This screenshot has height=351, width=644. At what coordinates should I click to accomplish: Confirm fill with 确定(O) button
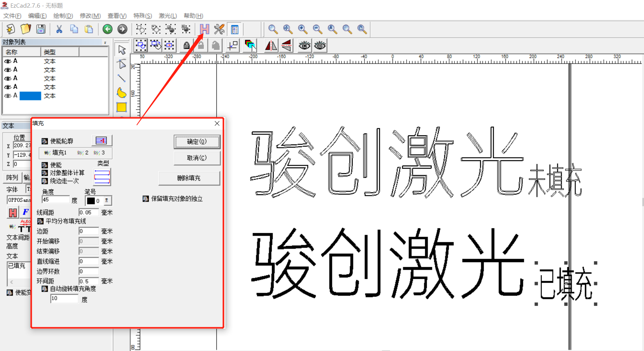click(x=197, y=142)
